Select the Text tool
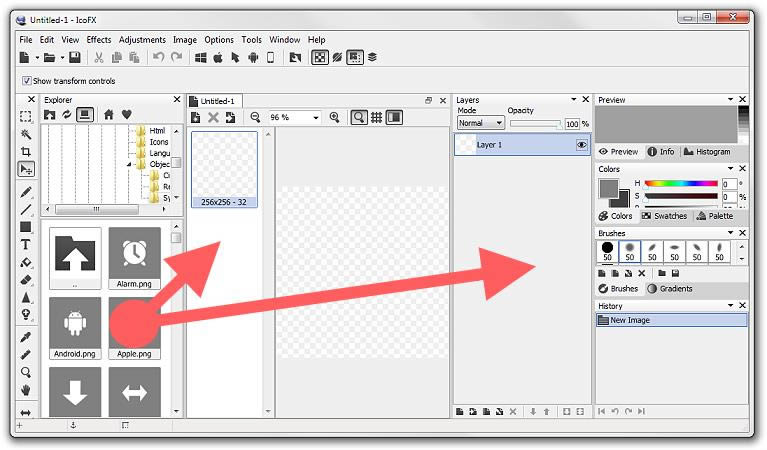The image size is (767, 450). [x=25, y=245]
